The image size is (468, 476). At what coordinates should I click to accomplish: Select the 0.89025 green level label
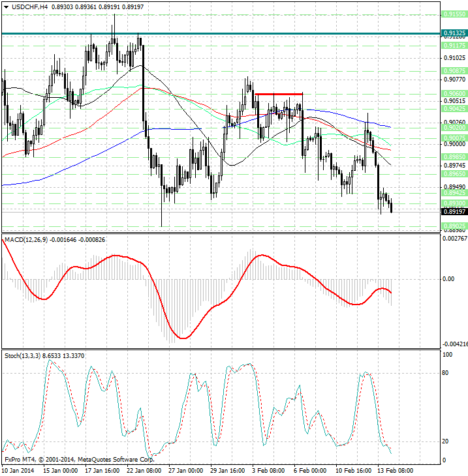coord(454,226)
